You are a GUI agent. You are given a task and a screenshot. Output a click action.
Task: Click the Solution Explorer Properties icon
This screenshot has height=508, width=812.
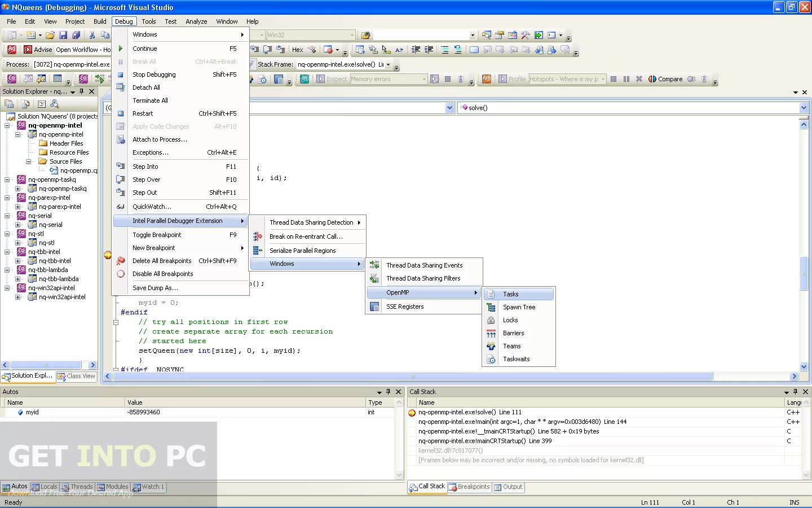[9, 104]
